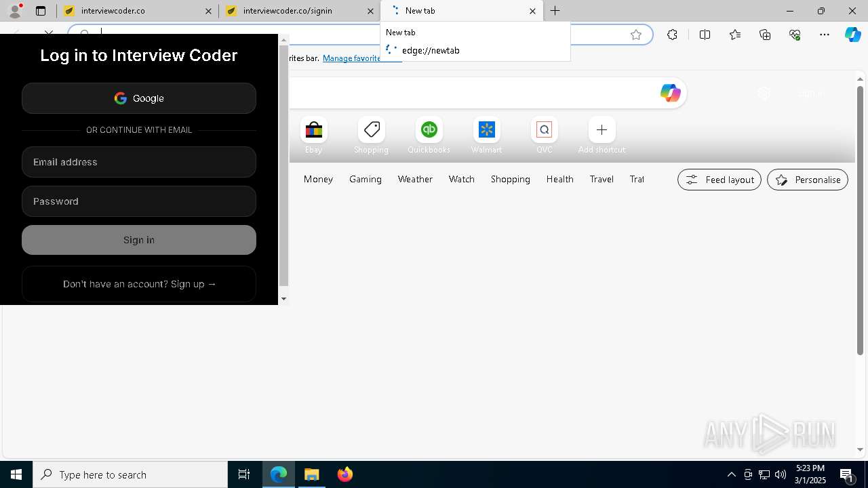Click the taskbar search box
This screenshot has height=488, width=868.
click(130, 474)
